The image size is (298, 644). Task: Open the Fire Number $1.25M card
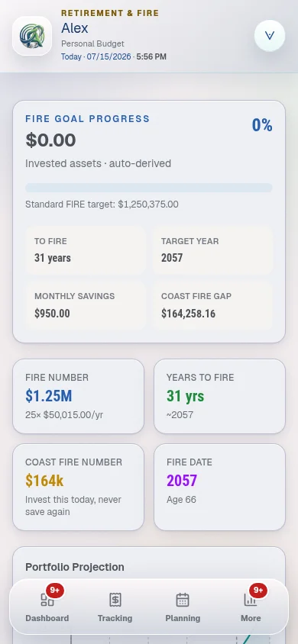(79, 396)
